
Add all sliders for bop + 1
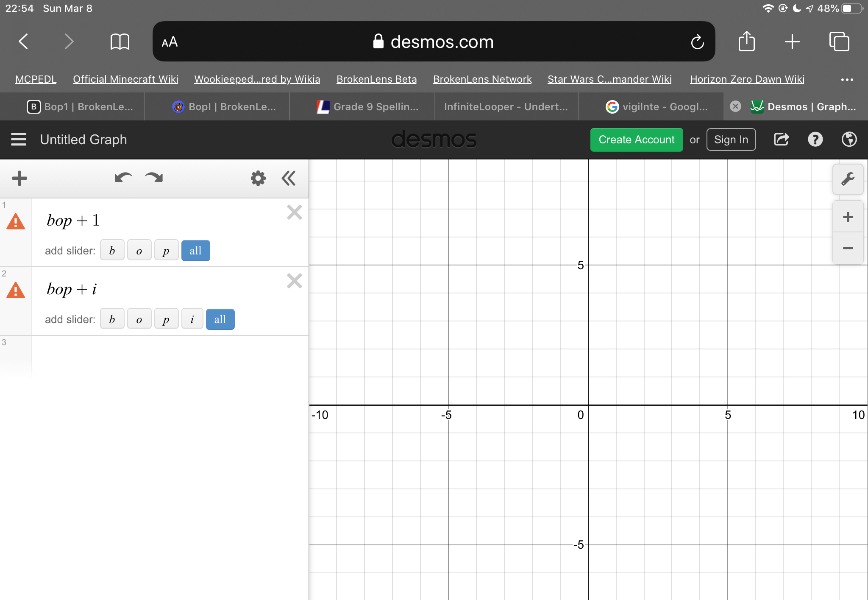[x=196, y=251]
